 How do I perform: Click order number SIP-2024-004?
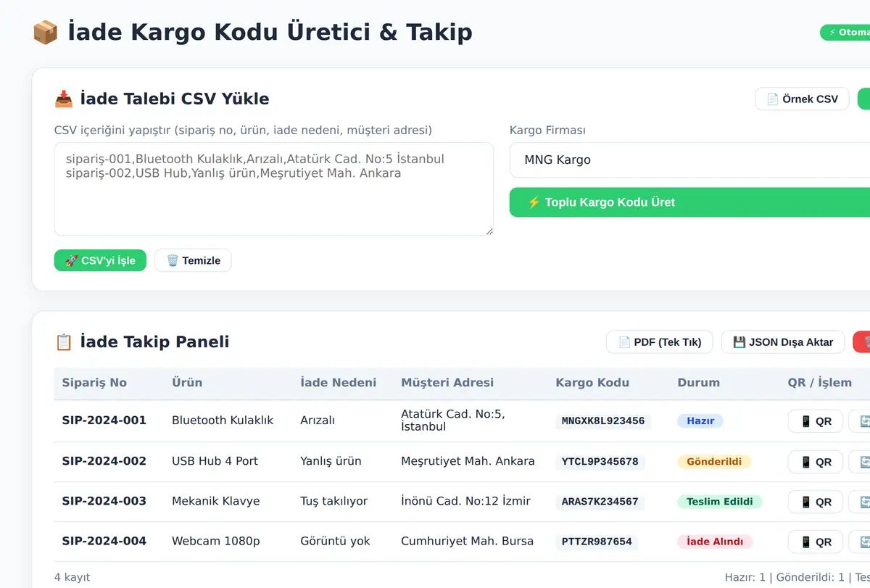104,541
